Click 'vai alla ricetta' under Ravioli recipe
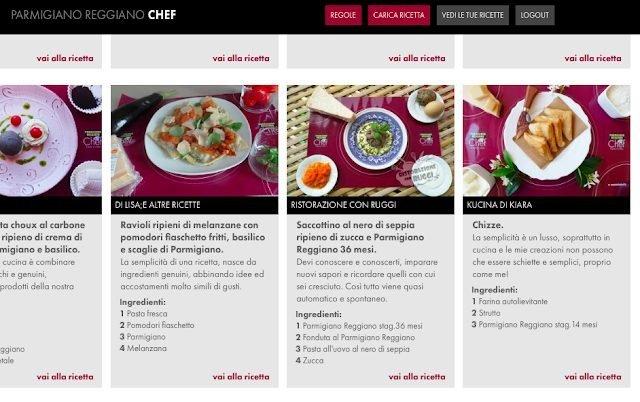Screen dimensions: 640x402 [x=241, y=376]
